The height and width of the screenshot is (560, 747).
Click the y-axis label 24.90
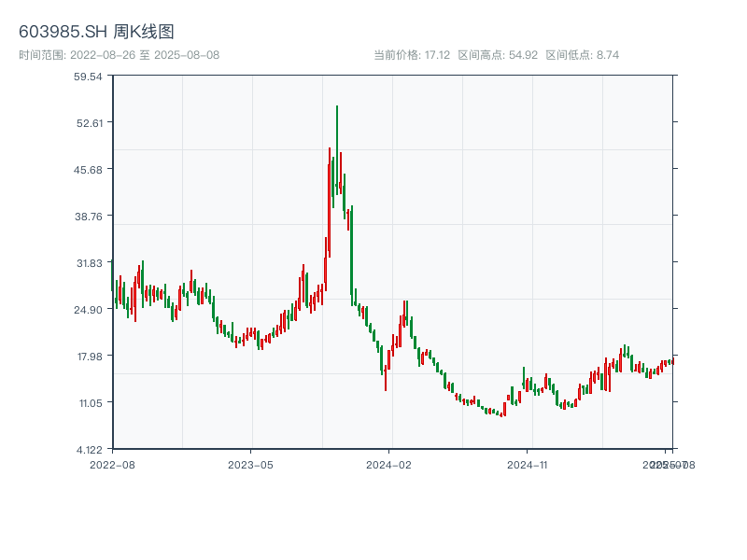pyautogui.click(x=88, y=310)
